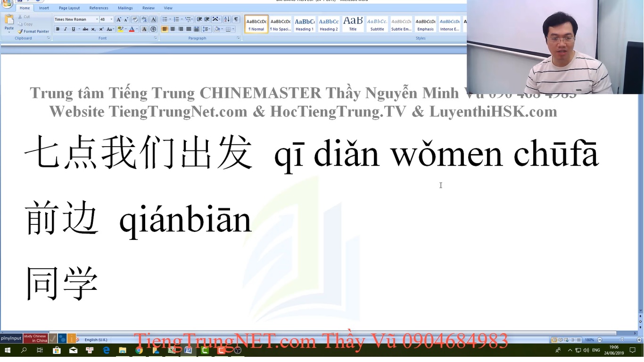Toggle superscript formatting
The width and height of the screenshot is (644, 362).
(101, 29)
